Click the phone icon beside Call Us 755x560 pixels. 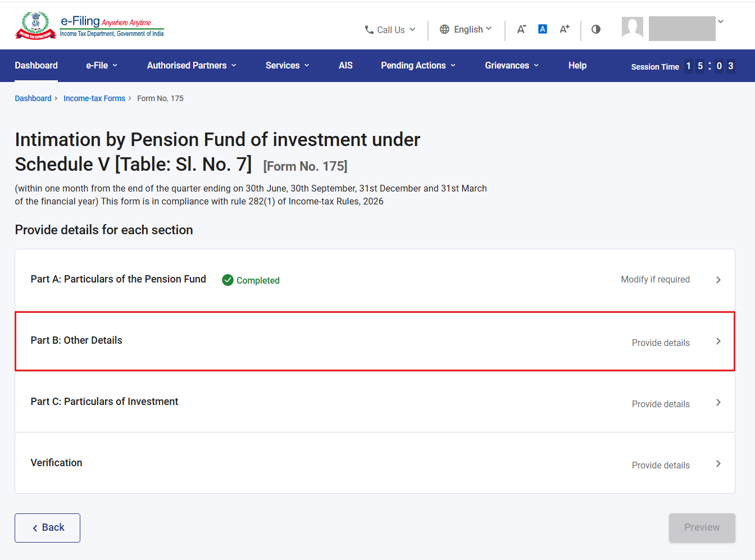pos(369,29)
